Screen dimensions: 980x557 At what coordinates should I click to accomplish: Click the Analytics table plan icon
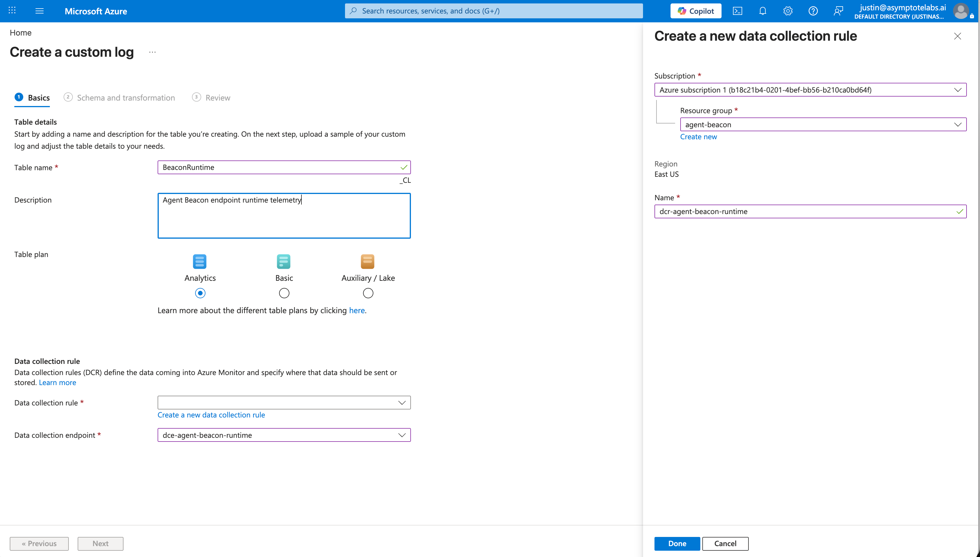200,262
